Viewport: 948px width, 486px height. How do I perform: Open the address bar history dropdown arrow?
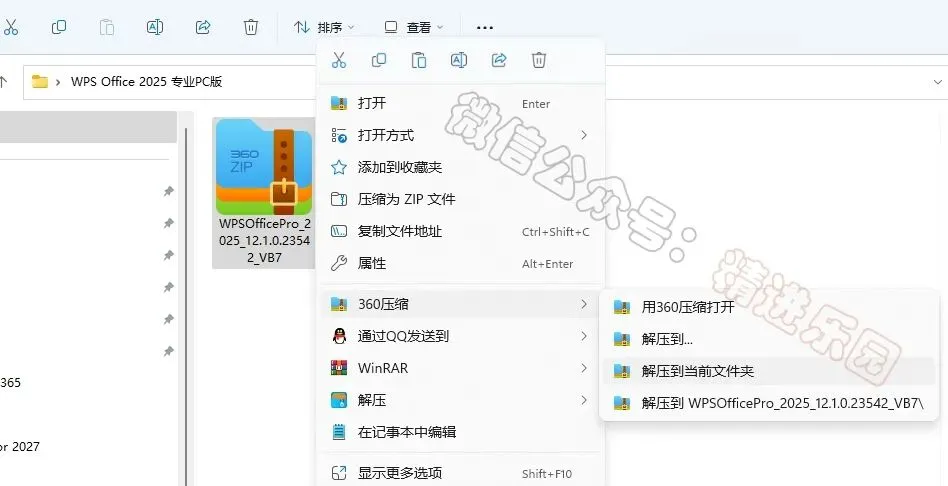[x=937, y=82]
